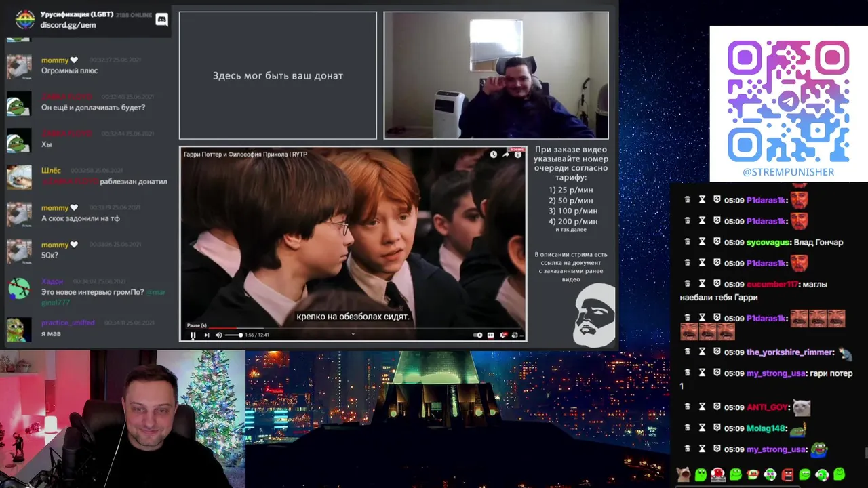Click Watch Later clock icon on video

click(x=494, y=155)
